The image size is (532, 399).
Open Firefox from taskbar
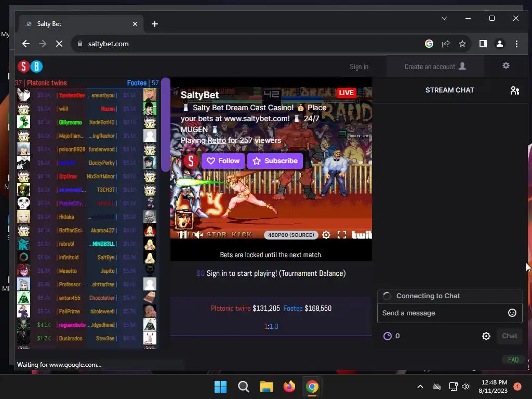point(289,387)
